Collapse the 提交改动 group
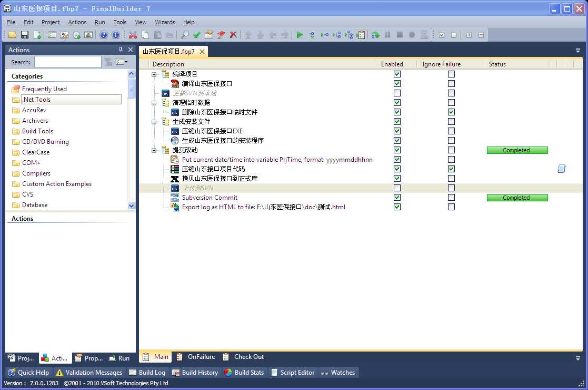588x390 pixels. 154,150
